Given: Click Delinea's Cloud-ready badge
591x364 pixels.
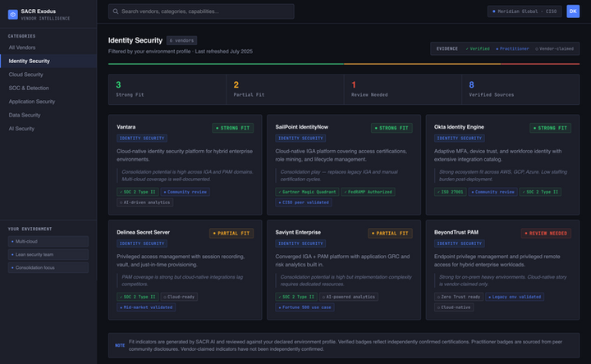Looking at the screenshot, I should 179,297.
